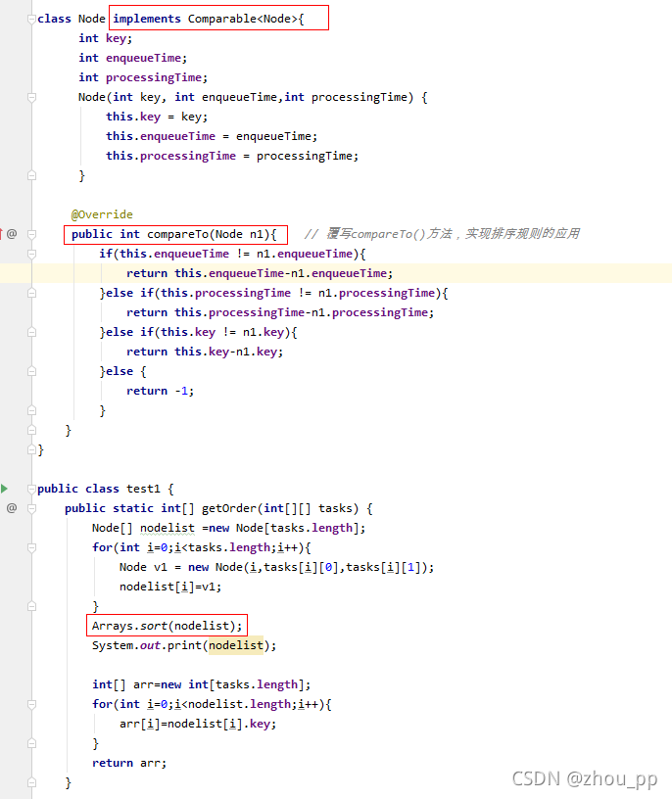Fold the for loop over nodelist.length
This screenshot has width=672, height=799.
click(31, 704)
